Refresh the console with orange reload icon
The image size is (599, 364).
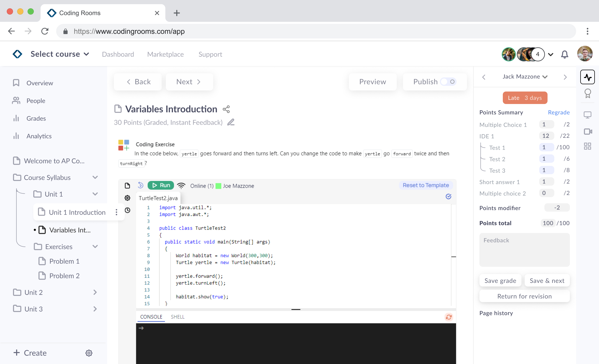tap(449, 317)
